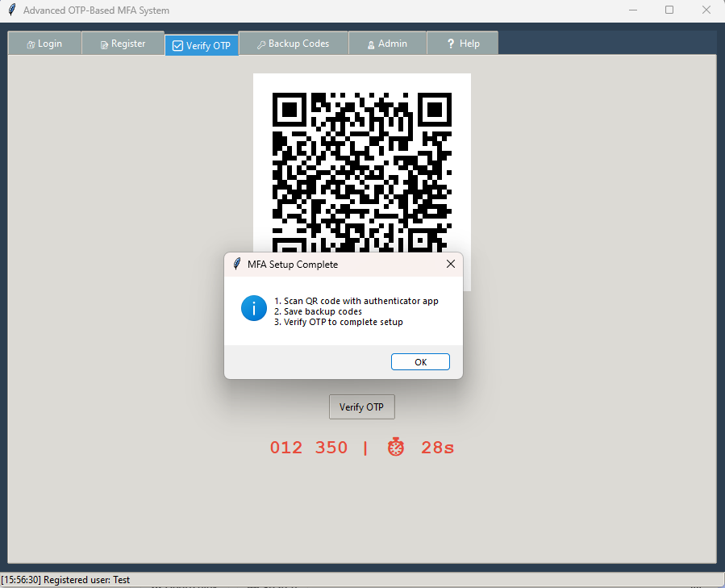This screenshot has height=588, width=725.
Task: Maximize the Advanced OTP-Based MFA System window
Action: pyautogui.click(x=669, y=10)
